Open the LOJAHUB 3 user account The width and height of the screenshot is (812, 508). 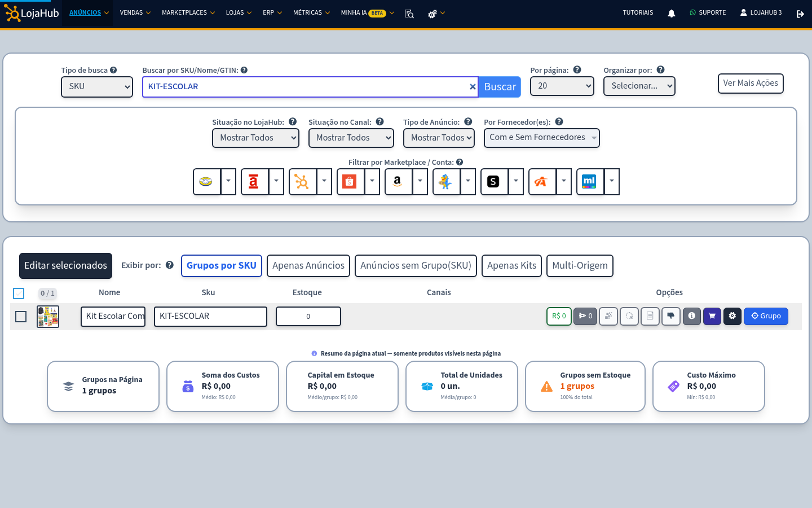(761, 13)
